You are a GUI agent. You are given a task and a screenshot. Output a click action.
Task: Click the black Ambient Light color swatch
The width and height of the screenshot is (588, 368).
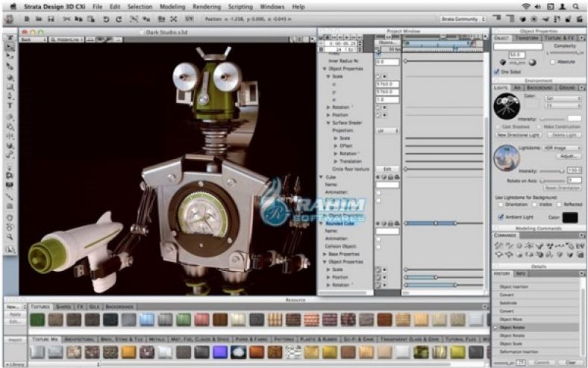point(570,217)
